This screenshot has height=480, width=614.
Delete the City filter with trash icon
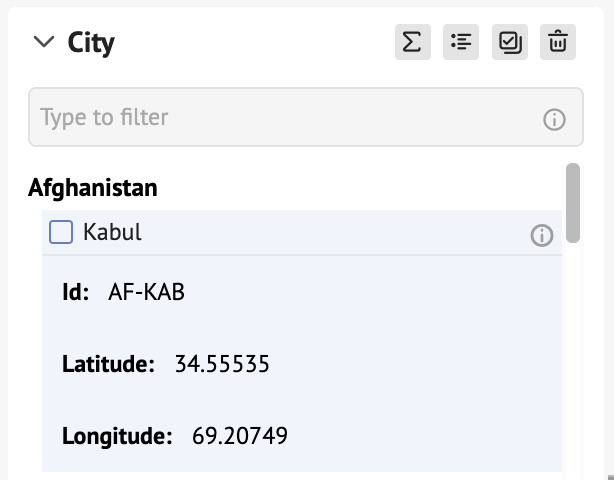click(558, 42)
